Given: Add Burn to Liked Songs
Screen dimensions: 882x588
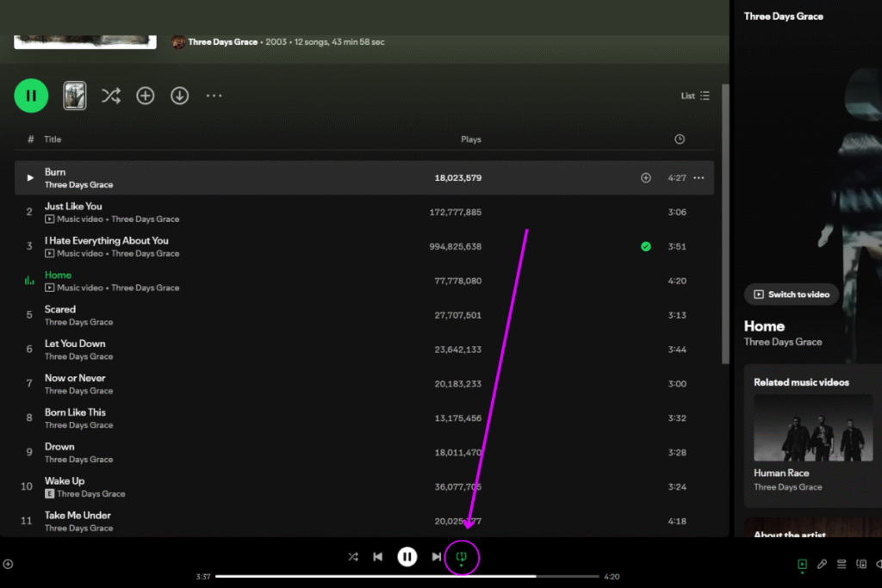Looking at the screenshot, I should (646, 177).
